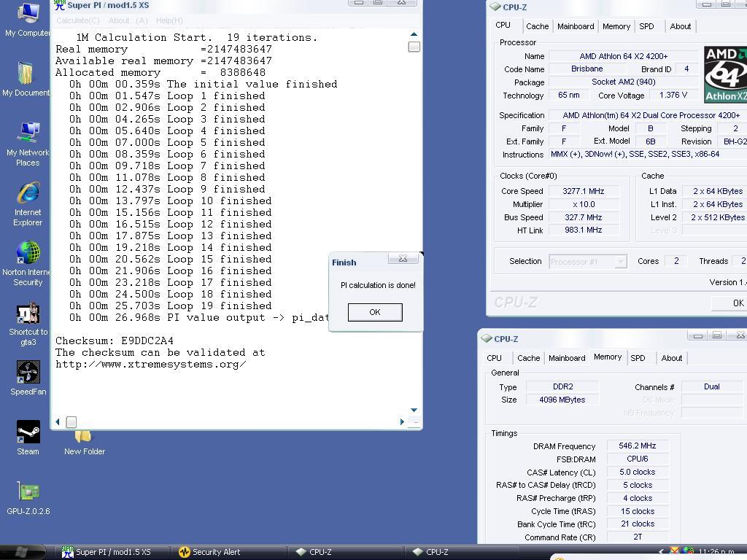Viewport: 747px width, 560px height.
Task: Open Calculate menu in Super PI
Action: coord(77,20)
